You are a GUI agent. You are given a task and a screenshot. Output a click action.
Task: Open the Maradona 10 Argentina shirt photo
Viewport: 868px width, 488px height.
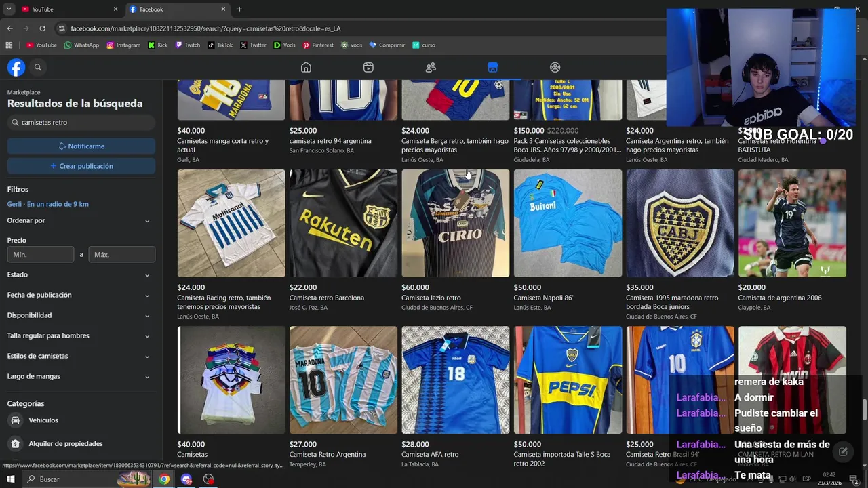[x=343, y=380]
